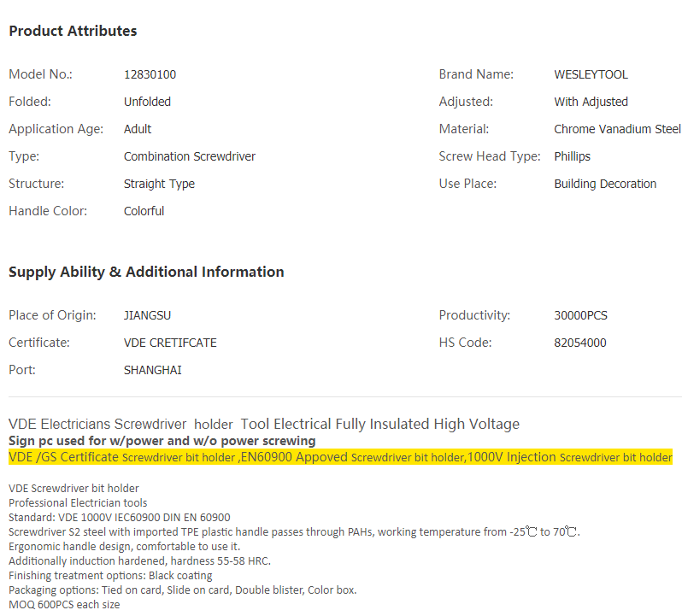Click the 'With Adjusted' value

point(591,102)
